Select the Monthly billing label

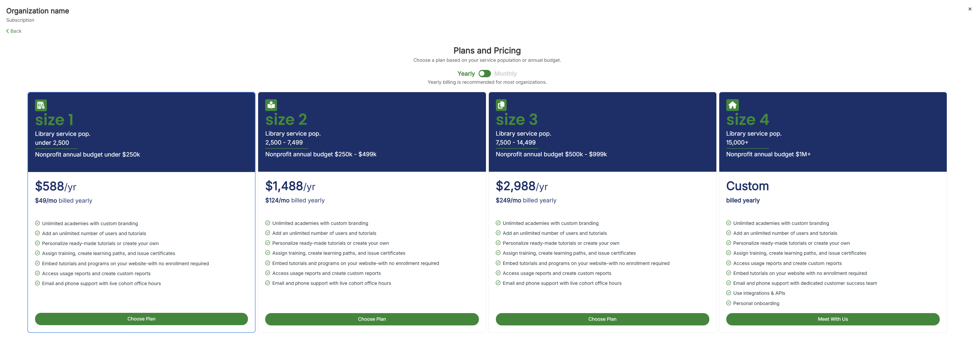[x=505, y=74]
